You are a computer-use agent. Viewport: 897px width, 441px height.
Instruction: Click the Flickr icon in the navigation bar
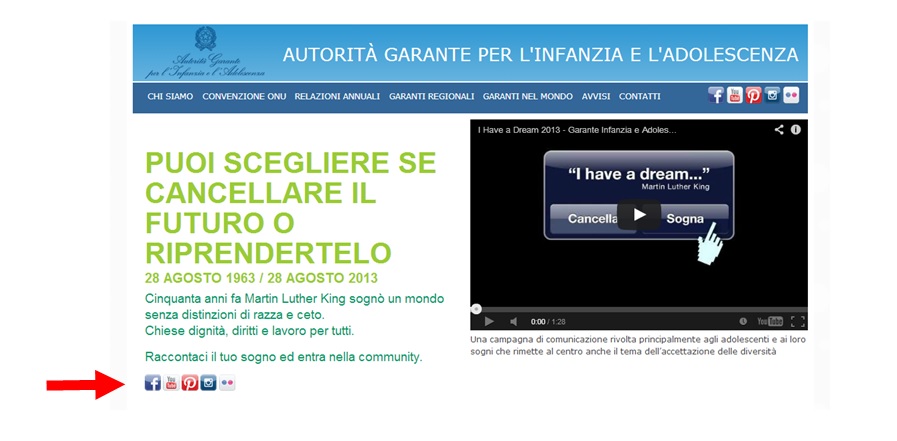coord(791,96)
